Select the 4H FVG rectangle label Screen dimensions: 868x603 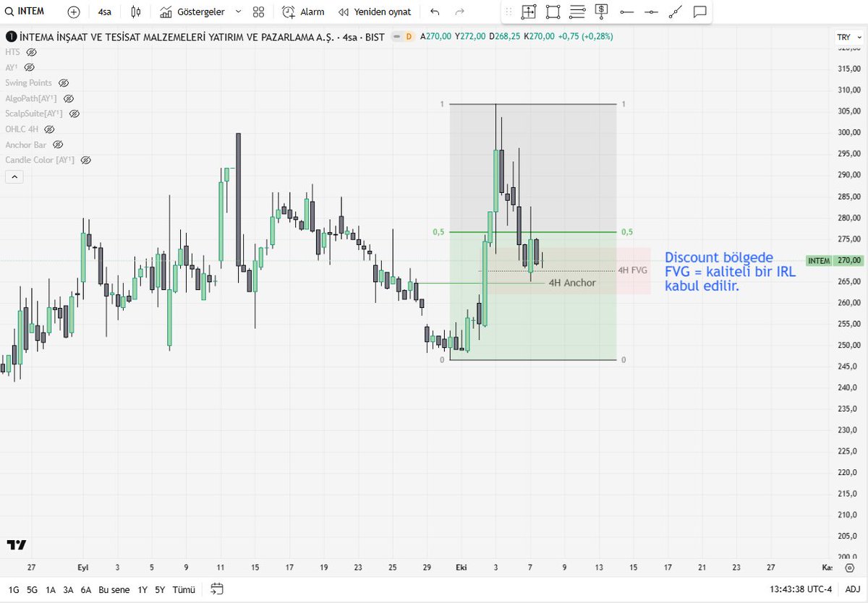pyautogui.click(x=633, y=270)
